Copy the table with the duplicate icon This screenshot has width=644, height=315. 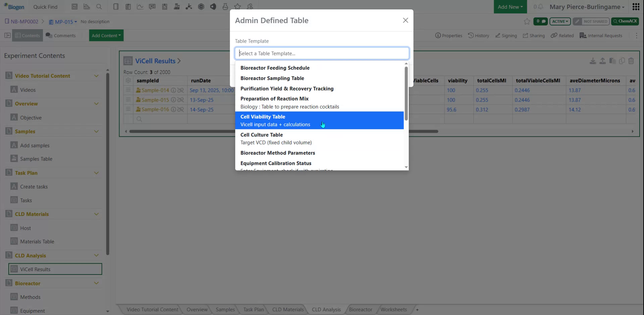coord(622,61)
